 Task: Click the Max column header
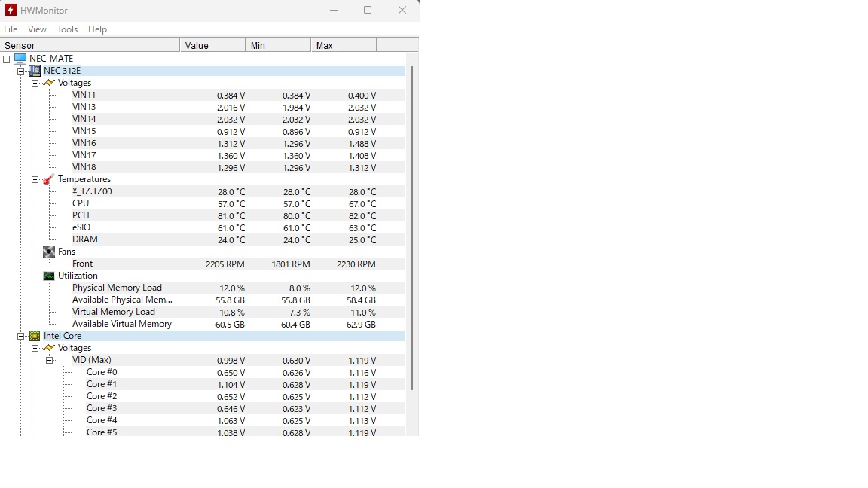(x=343, y=46)
